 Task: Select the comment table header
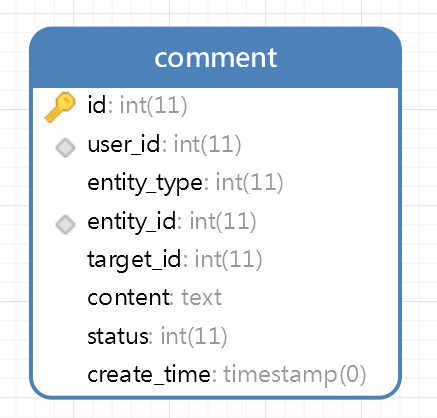(215, 58)
